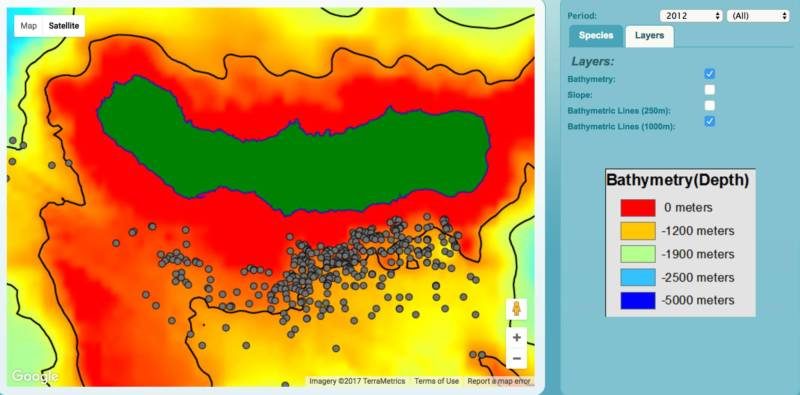Open the (All) period dropdown
Viewport: 800px width, 395px height.
click(758, 16)
